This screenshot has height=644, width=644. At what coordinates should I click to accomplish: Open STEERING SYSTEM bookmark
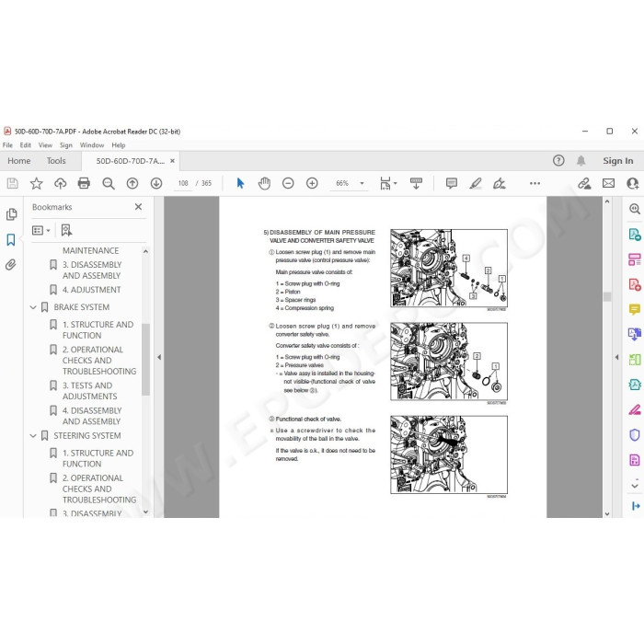tap(87, 436)
